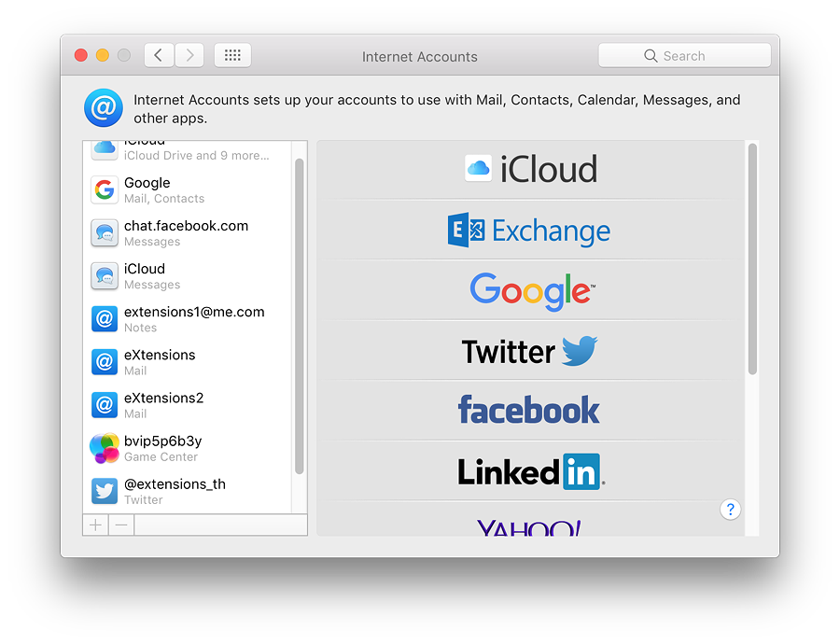
Task: Add an iCloud account provider
Action: point(530,169)
